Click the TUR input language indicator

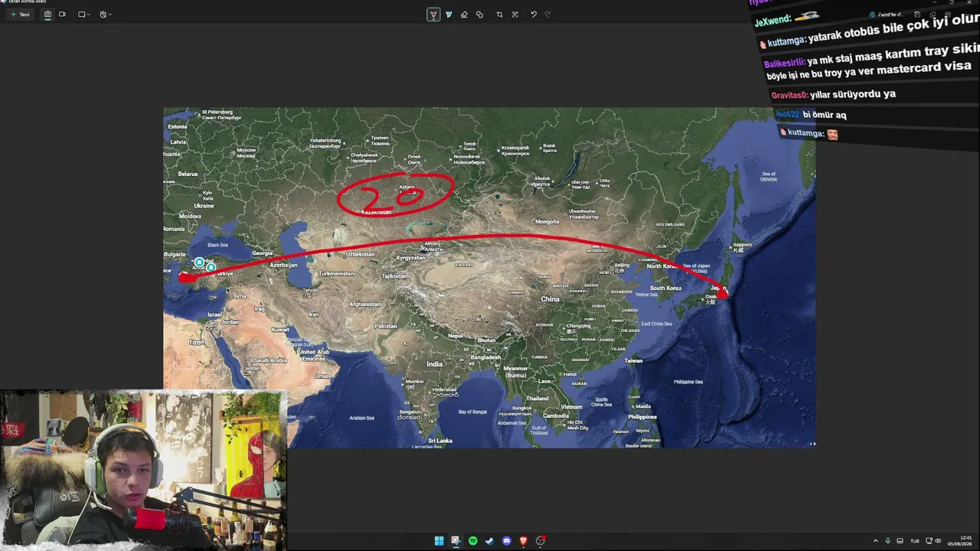pyautogui.click(x=914, y=541)
